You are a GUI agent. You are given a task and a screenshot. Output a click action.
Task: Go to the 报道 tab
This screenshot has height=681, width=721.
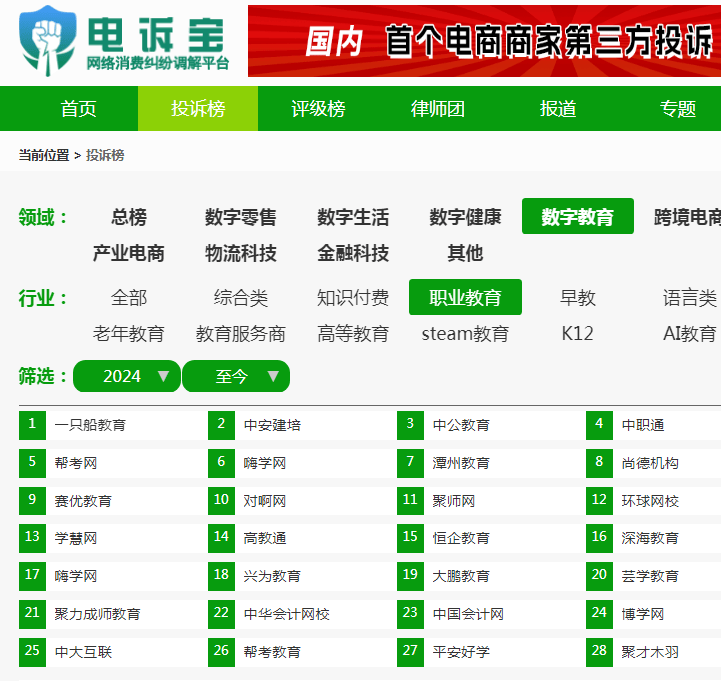[558, 109]
